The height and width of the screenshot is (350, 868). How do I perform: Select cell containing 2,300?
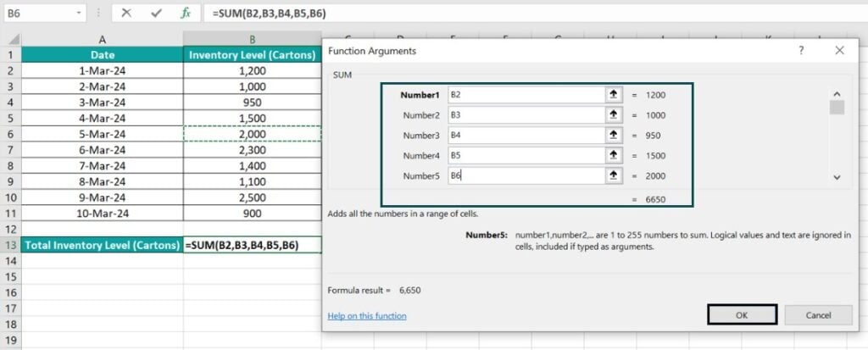coord(253,150)
